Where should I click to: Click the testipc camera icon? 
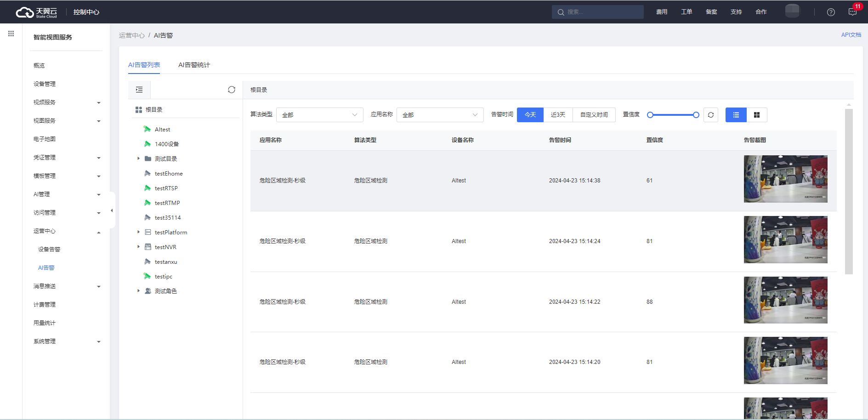[148, 276]
